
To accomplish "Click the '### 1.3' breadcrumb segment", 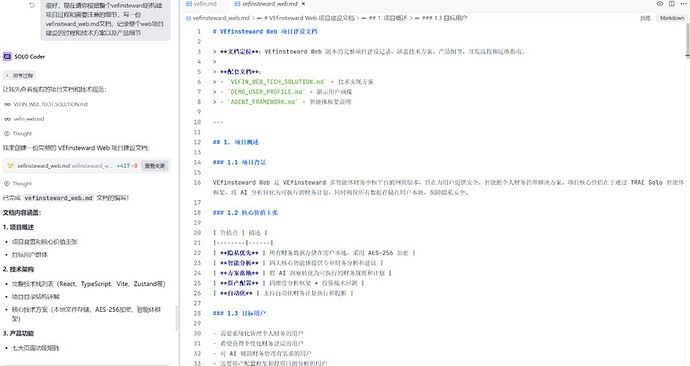I will (444, 18).
